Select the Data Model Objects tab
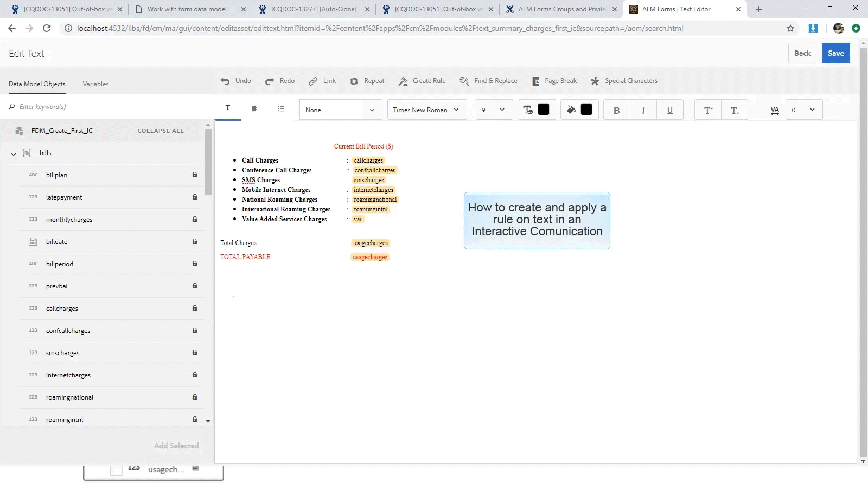The width and height of the screenshot is (868, 488). point(37,84)
